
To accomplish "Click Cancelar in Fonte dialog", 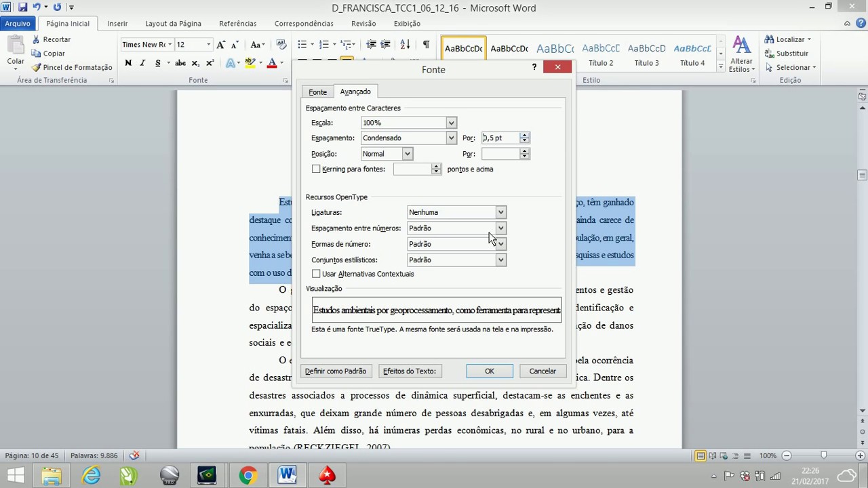I will (x=542, y=371).
